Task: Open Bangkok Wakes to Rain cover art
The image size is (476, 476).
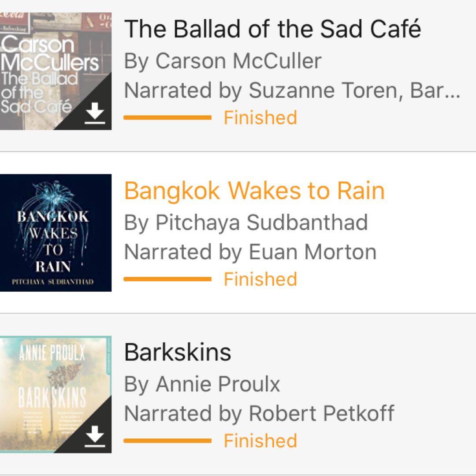Action: click(56, 233)
